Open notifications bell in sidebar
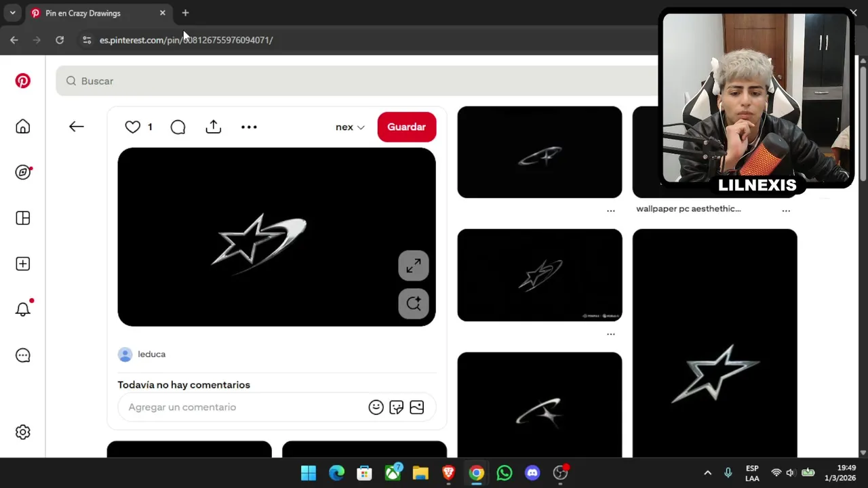The image size is (868, 488). tap(23, 309)
